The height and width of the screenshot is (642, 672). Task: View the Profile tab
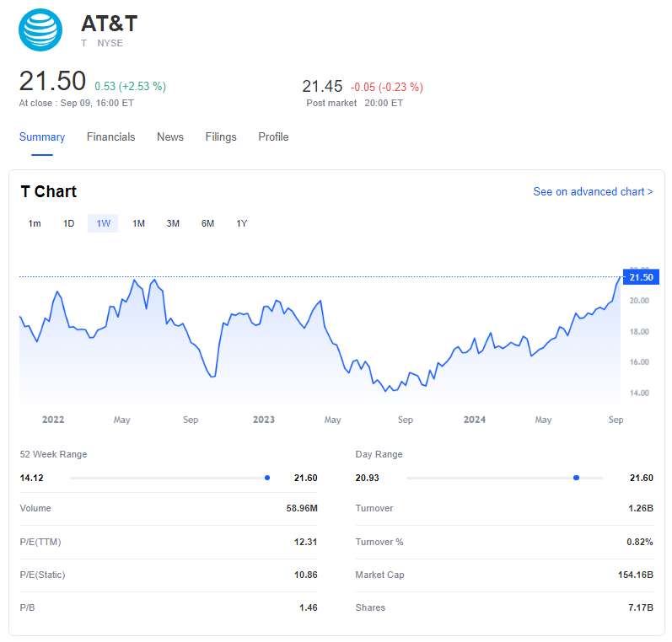[273, 136]
